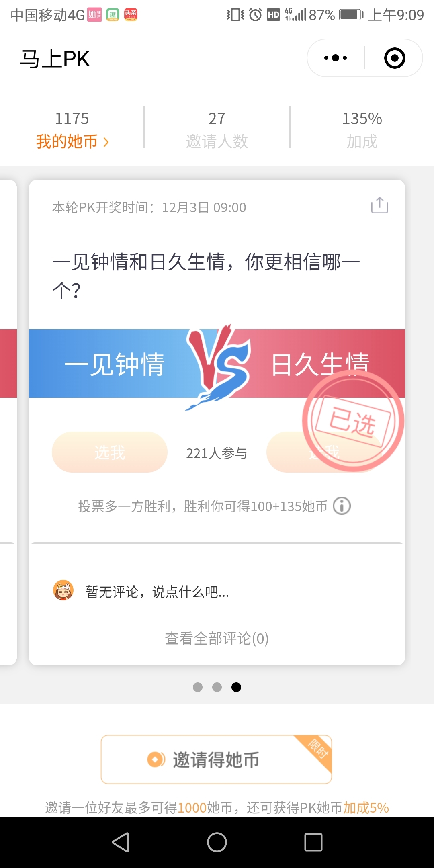434x868 pixels.
Task: Tap 邀请得她币 invite button
Action: pos(216,759)
